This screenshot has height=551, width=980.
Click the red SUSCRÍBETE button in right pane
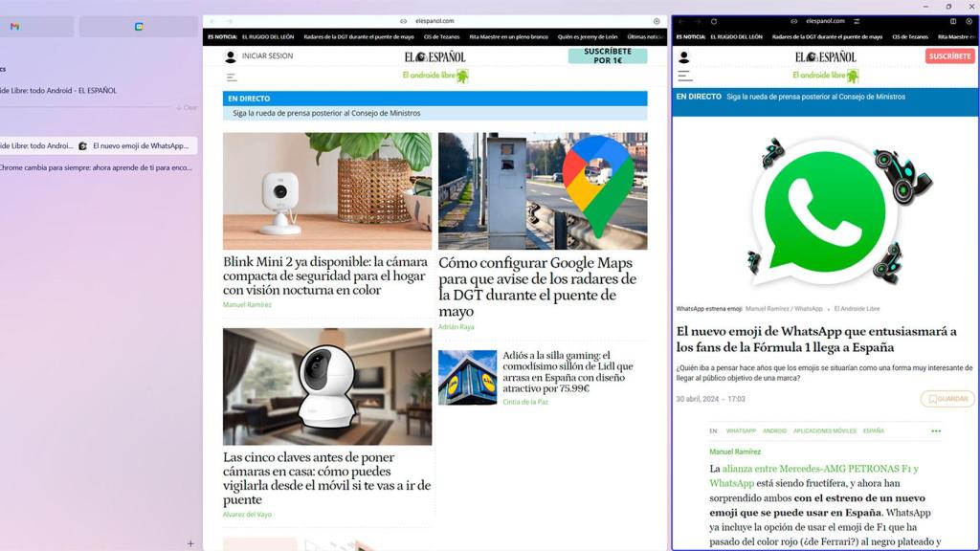coord(950,56)
